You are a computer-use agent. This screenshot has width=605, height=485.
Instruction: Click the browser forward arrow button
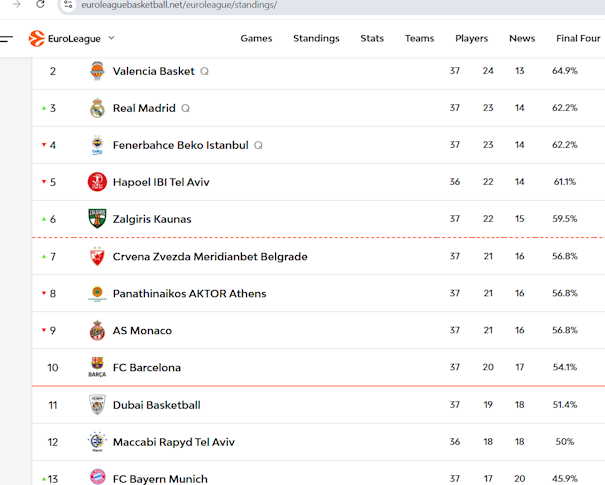16,5
